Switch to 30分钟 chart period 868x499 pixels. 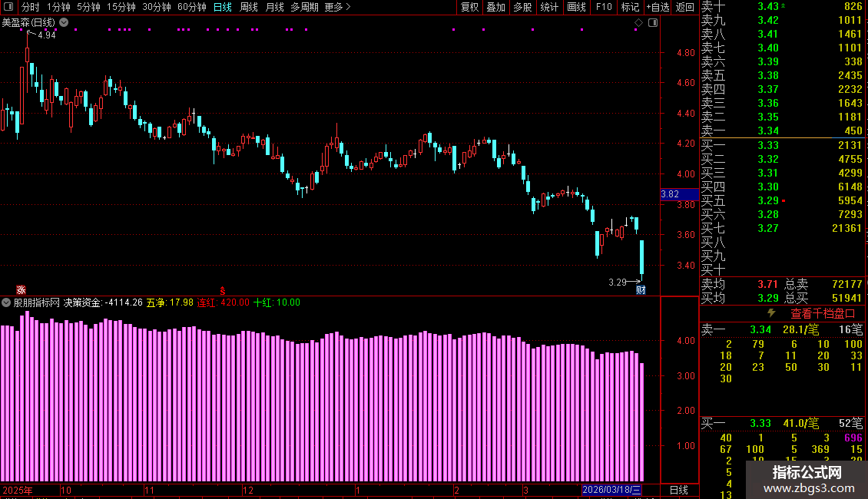(x=157, y=7)
